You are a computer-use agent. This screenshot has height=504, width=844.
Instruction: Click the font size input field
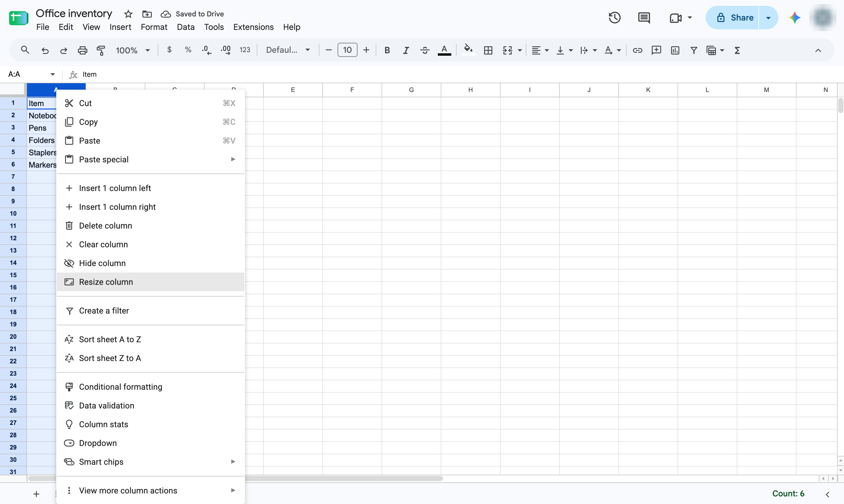click(347, 50)
